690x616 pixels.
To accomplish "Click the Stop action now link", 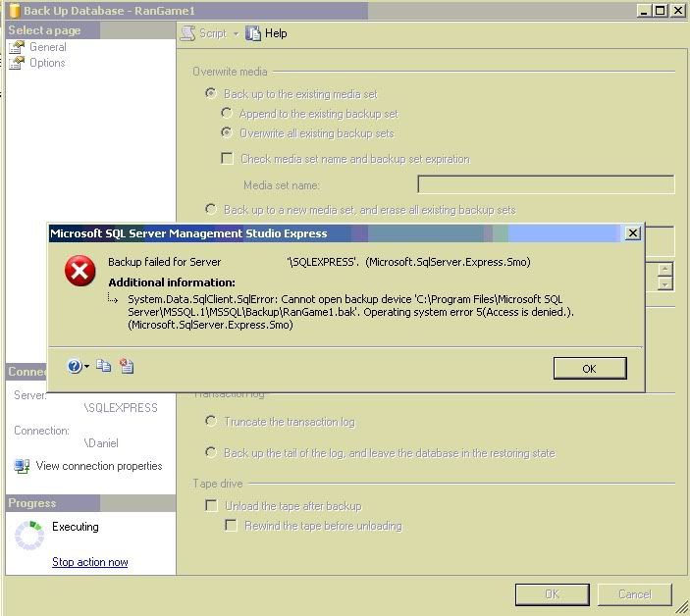I will pos(90,562).
